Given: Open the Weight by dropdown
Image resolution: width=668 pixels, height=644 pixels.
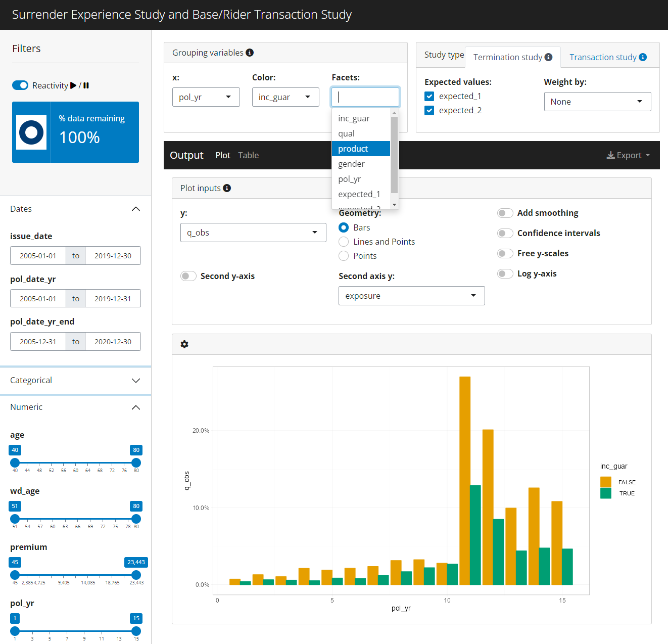Looking at the screenshot, I should (597, 102).
